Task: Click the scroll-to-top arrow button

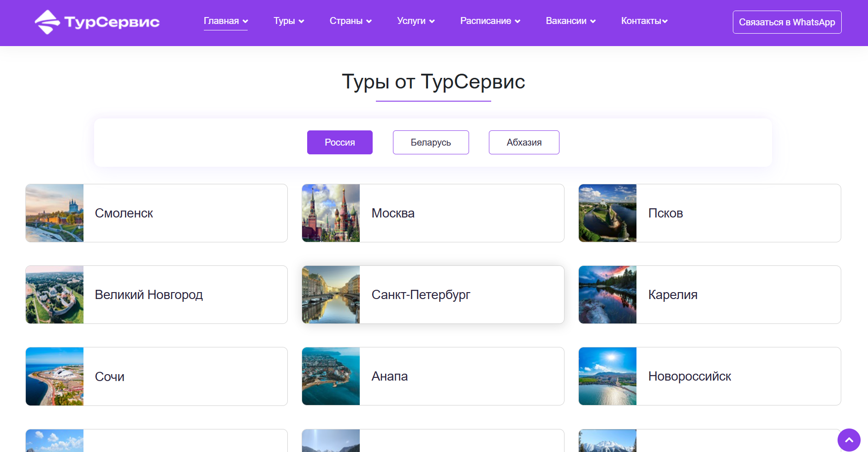Action: click(x=849, y=440)
